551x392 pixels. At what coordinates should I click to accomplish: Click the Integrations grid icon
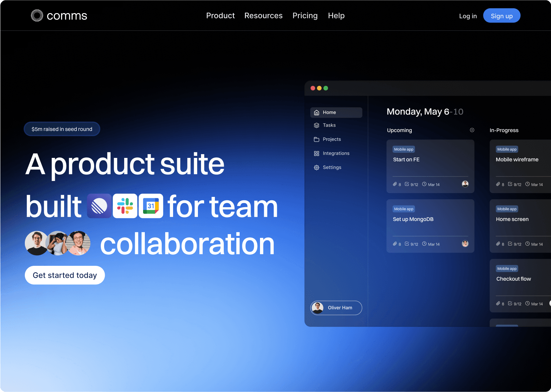[x=317, y=153]
